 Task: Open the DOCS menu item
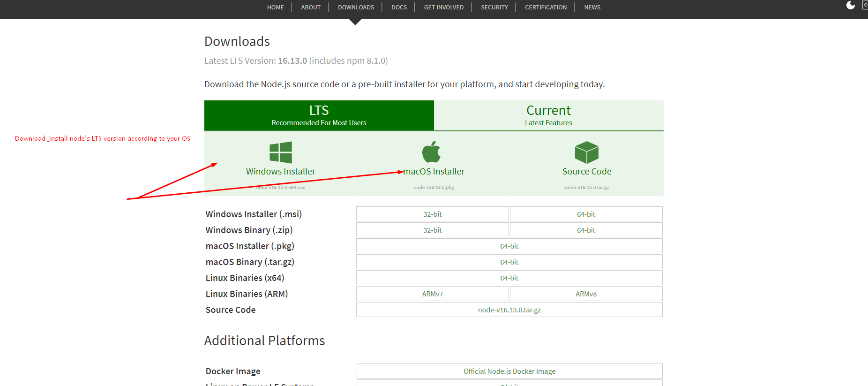(399, 8)
